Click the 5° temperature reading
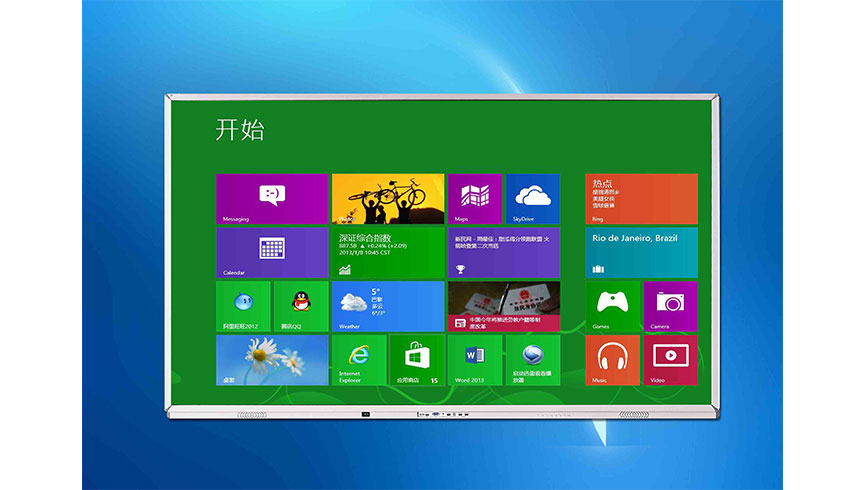Viewport: 865px width, 490px height. [x=376, y=291]
